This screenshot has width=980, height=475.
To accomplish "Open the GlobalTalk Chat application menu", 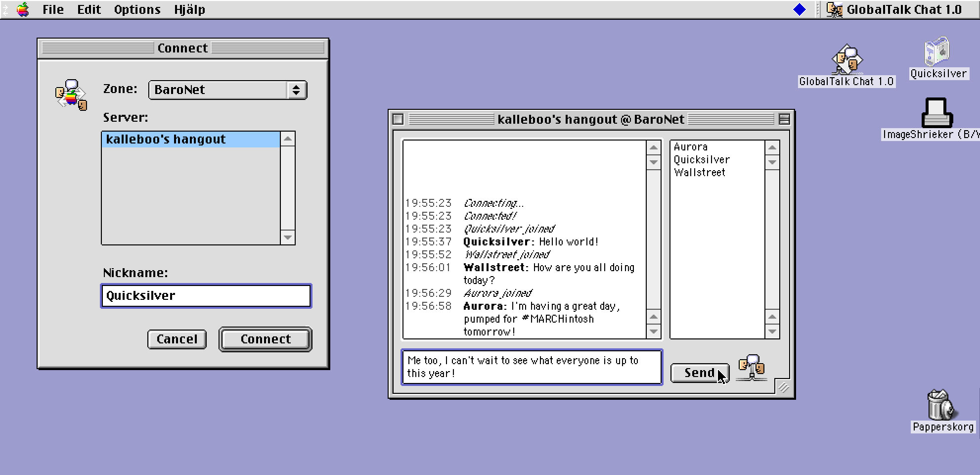I will (x=896, y=9).
